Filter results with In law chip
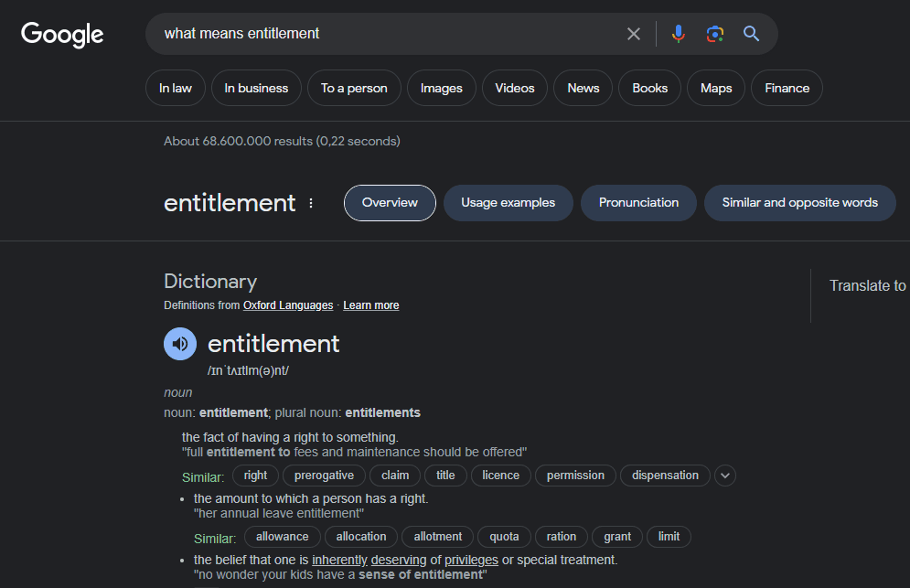Screen dimensions: 910x588 pyautogui.click(x=176, y=88)
